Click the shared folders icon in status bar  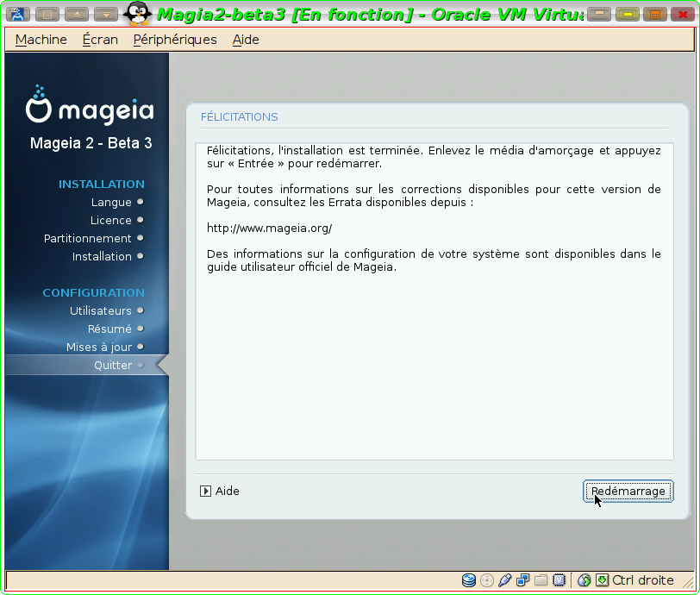coord(541,580)
